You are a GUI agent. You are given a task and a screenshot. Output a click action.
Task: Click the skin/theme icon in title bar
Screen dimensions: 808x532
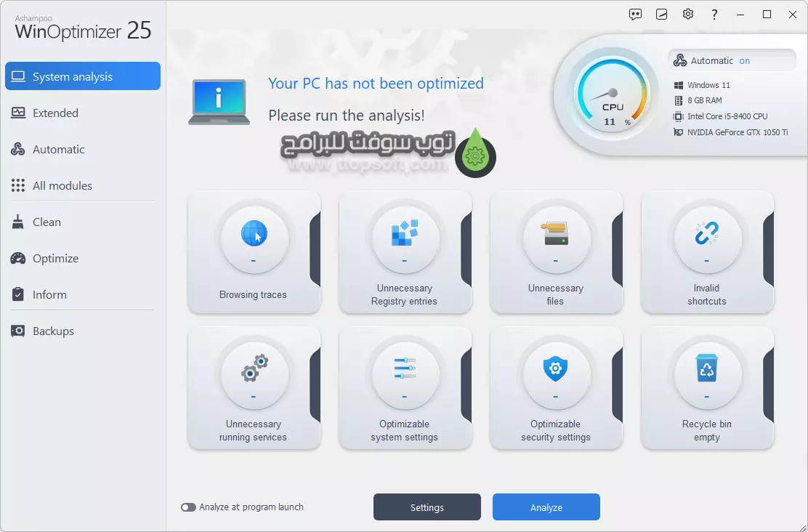pos(662,15)
